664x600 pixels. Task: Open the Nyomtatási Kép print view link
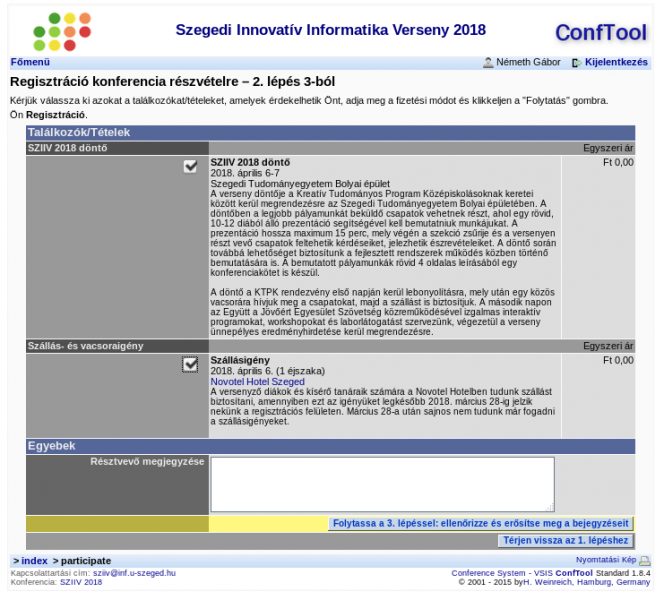tap(605, 560)
